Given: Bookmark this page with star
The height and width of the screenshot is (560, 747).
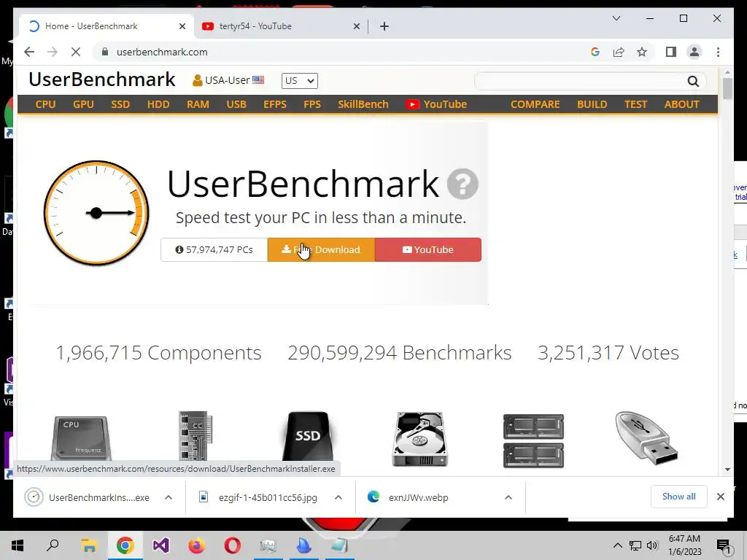Looking at the screenshot, I should (642, 52).
